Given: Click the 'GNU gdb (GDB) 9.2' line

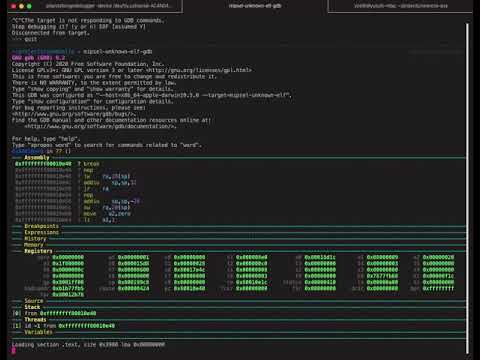Looking at the screenshot, I should [38, 58].
